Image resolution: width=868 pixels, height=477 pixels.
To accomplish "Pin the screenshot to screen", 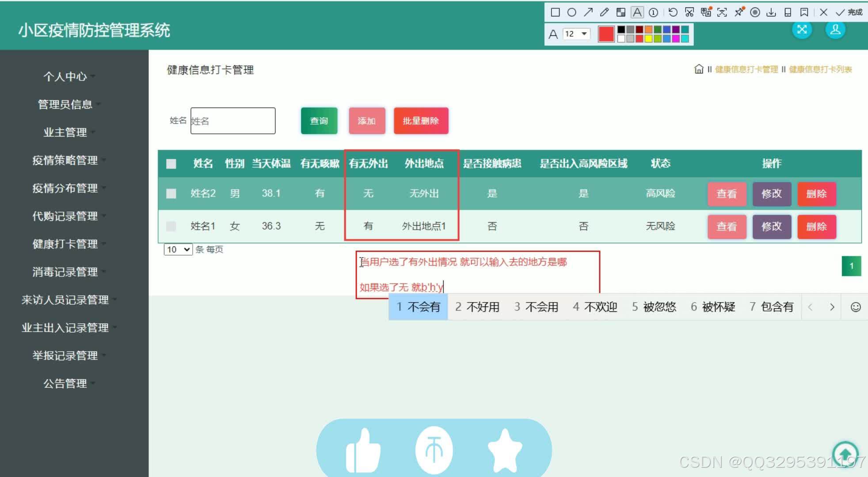I will pos(739,12).
